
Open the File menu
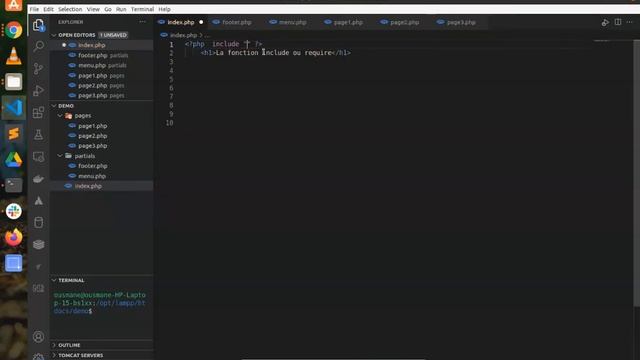pos(34,9)
